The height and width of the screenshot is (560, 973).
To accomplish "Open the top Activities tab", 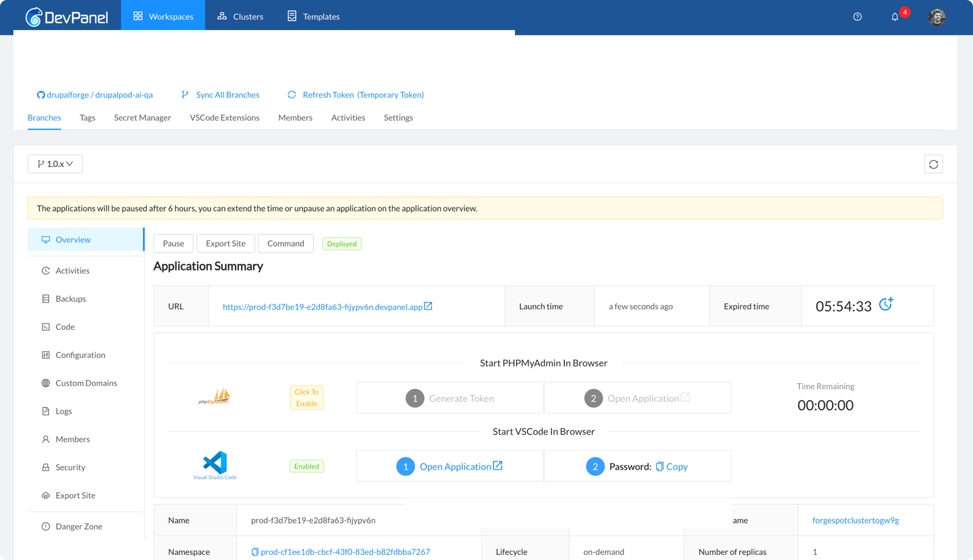I will coord(348,118).
